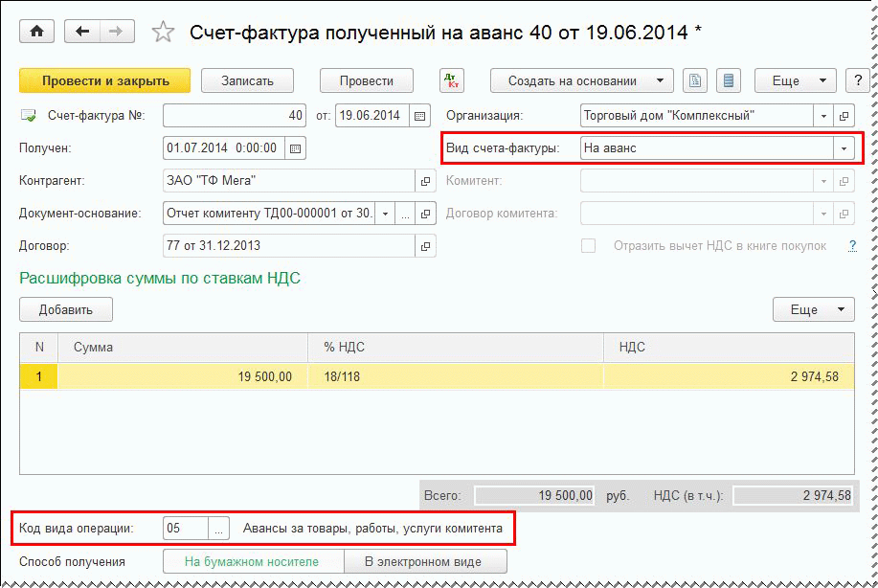This screenshot has width=878, height=588.
Task: Expand the Организация dropdown list
Action: click(x=823, y=116)
